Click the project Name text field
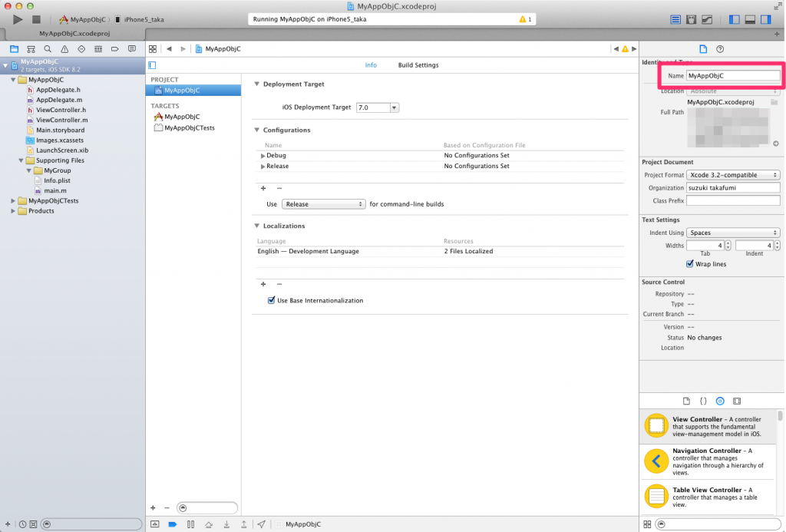Viewport: 786px width, 532px height. (x=732, y=76)
